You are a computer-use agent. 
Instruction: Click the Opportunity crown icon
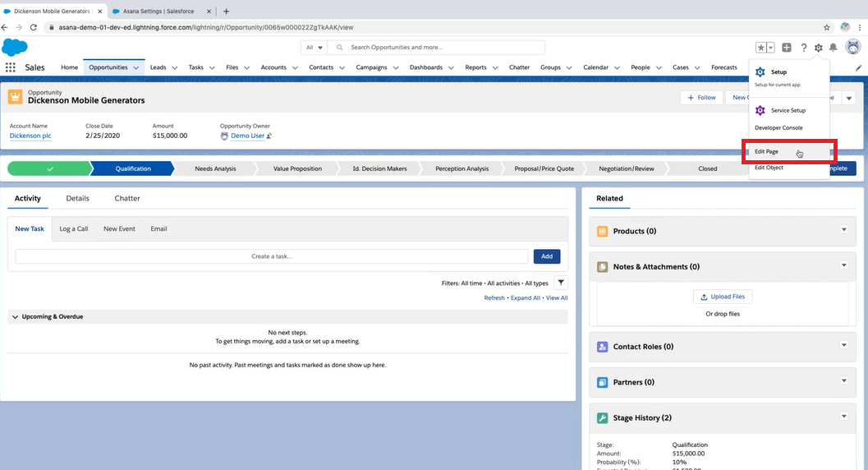(x=15, y=97)
